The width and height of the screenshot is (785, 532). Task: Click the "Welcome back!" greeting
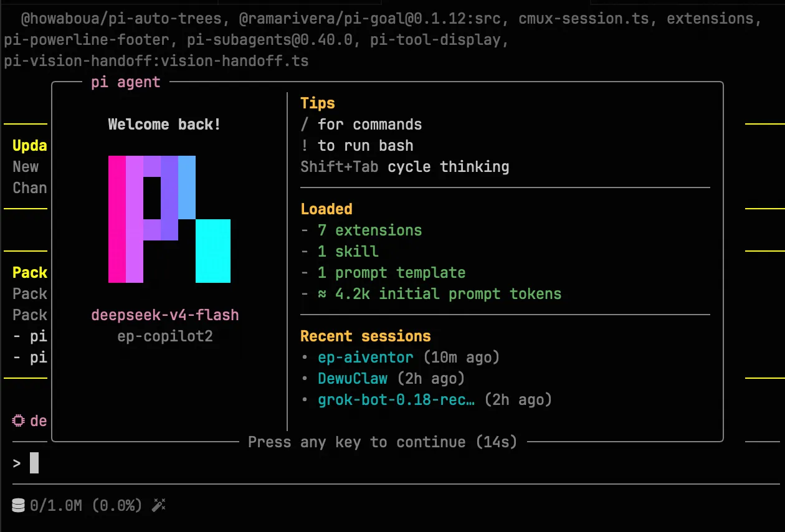164,125
